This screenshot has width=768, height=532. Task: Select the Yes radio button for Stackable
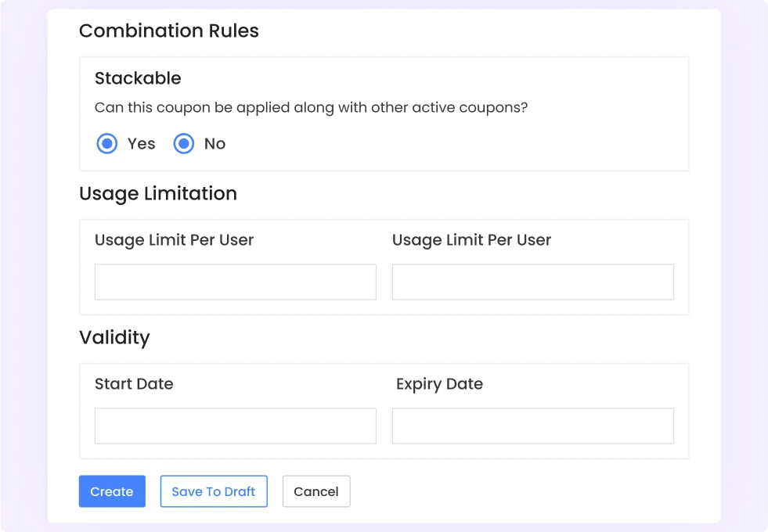tap(107, 144)
